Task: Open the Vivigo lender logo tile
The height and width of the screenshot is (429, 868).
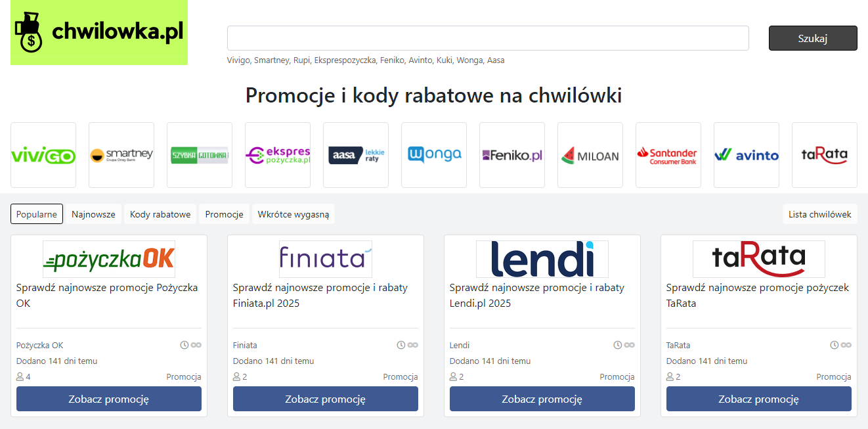Action: pyautogui.click(x=43, y=155)
